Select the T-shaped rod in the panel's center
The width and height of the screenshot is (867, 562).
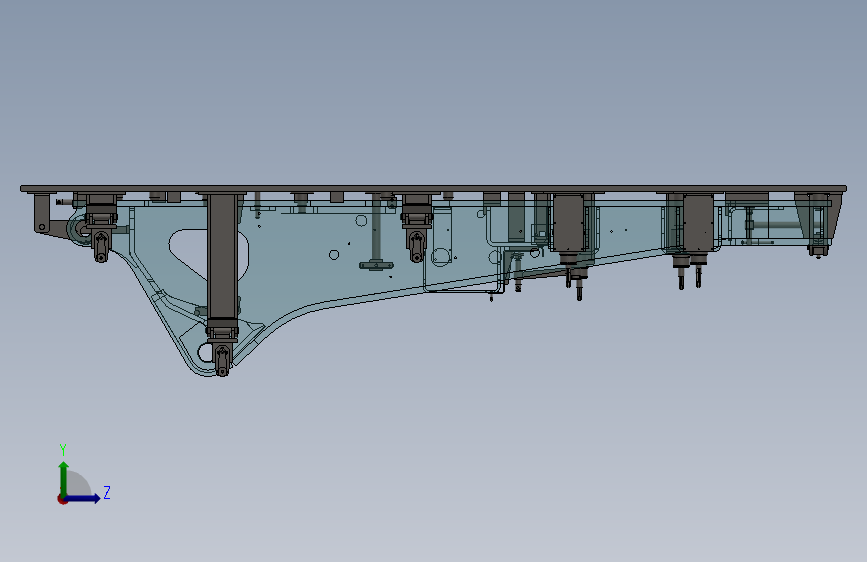click(x=377, y=233)
